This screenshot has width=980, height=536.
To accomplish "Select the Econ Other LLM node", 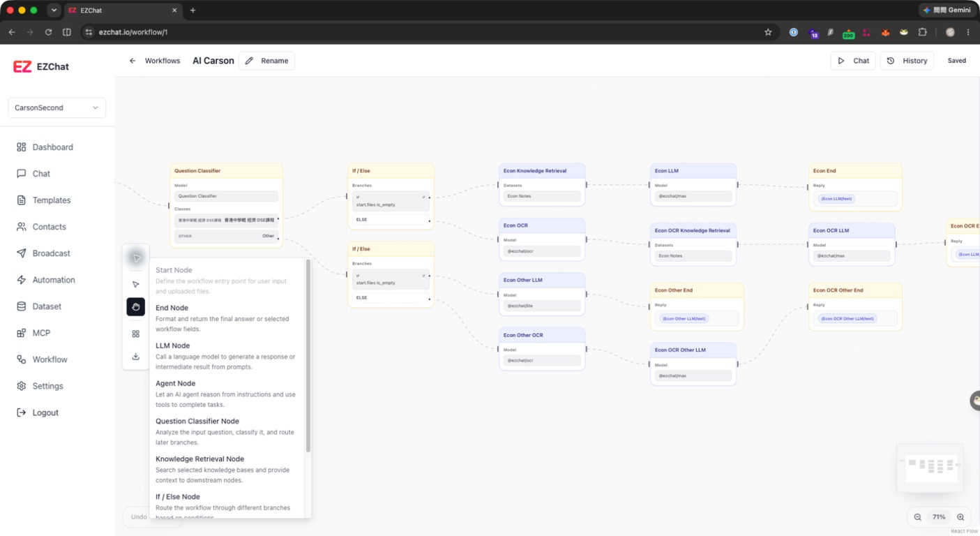I will coord(542,294).
